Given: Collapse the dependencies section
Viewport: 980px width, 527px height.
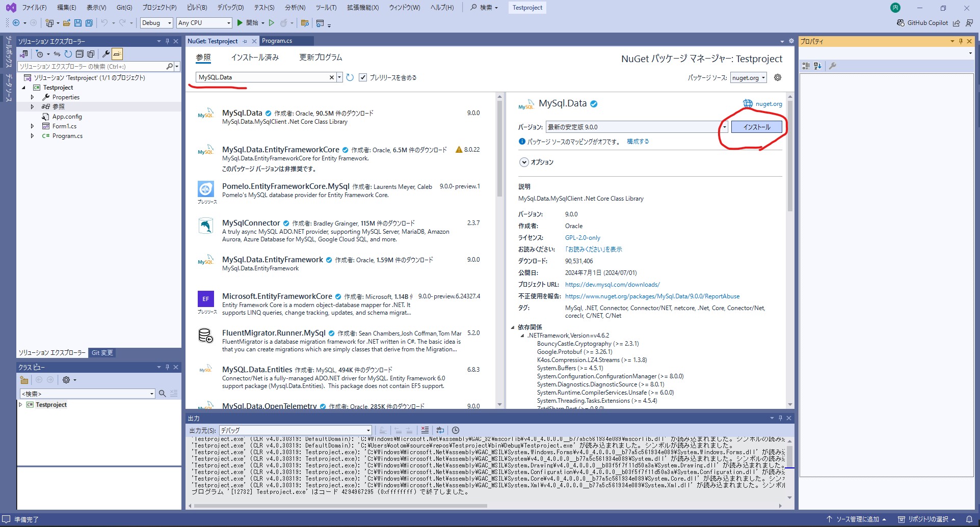Looking at the screenshot, I should tap(513, 327).
